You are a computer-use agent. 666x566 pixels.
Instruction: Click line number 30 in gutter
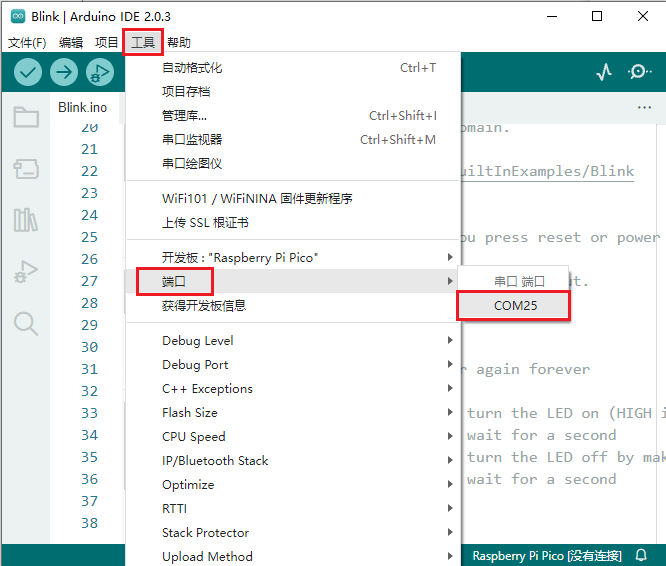(x=90, y=347)
